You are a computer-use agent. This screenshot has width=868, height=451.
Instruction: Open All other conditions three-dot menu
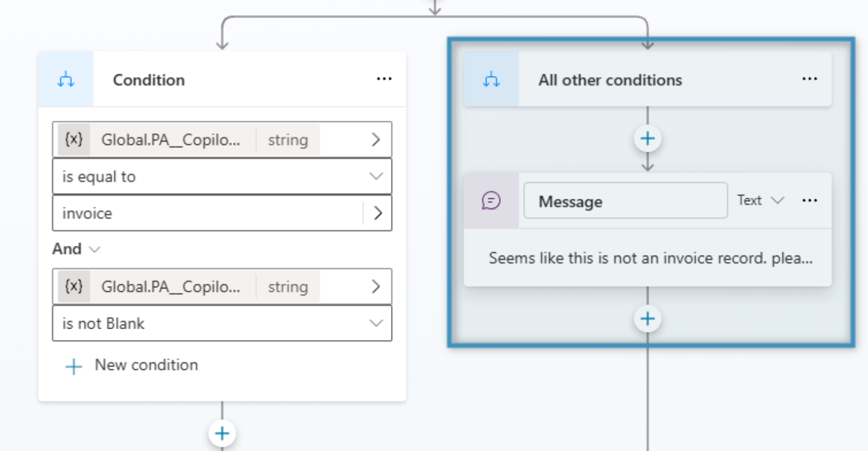pos(810,79)
